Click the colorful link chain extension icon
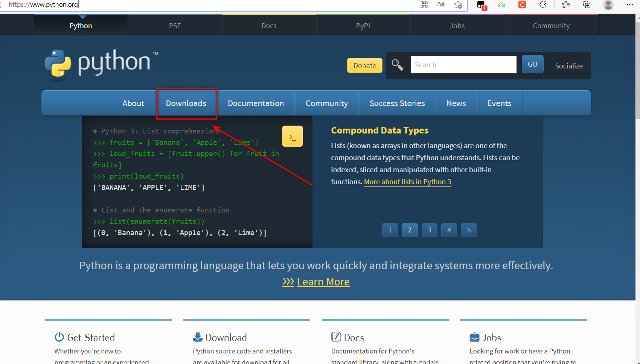 point(501,5)
